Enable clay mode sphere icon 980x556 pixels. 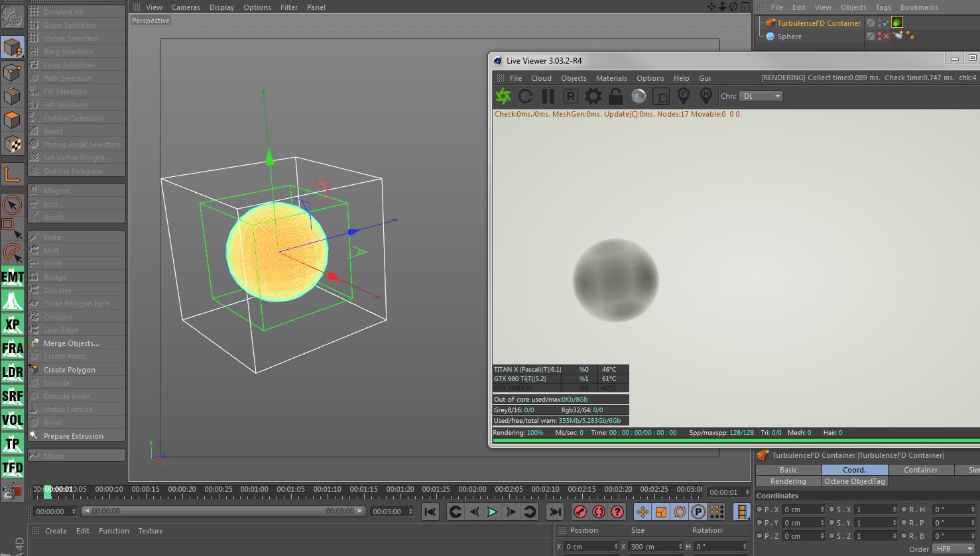coord(638,97)
